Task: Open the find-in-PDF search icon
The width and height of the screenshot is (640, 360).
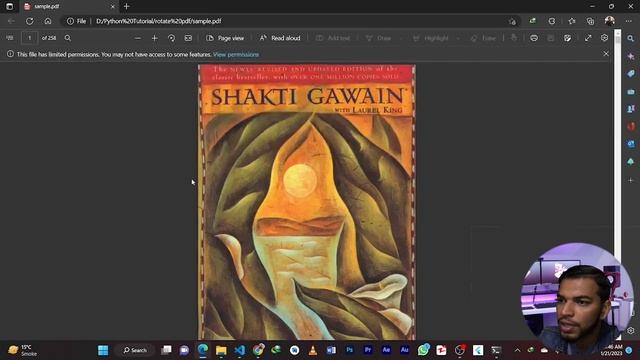Action: (x=68, y=38)
